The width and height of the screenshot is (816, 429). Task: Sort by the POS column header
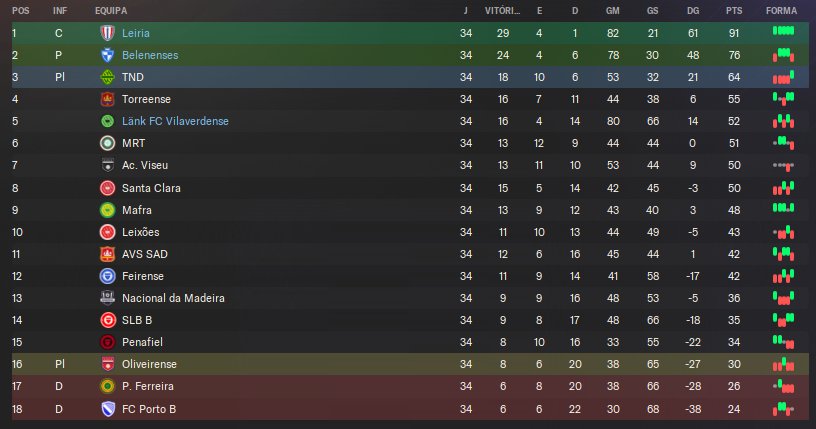pyautogui.click(x=20, y=10)
